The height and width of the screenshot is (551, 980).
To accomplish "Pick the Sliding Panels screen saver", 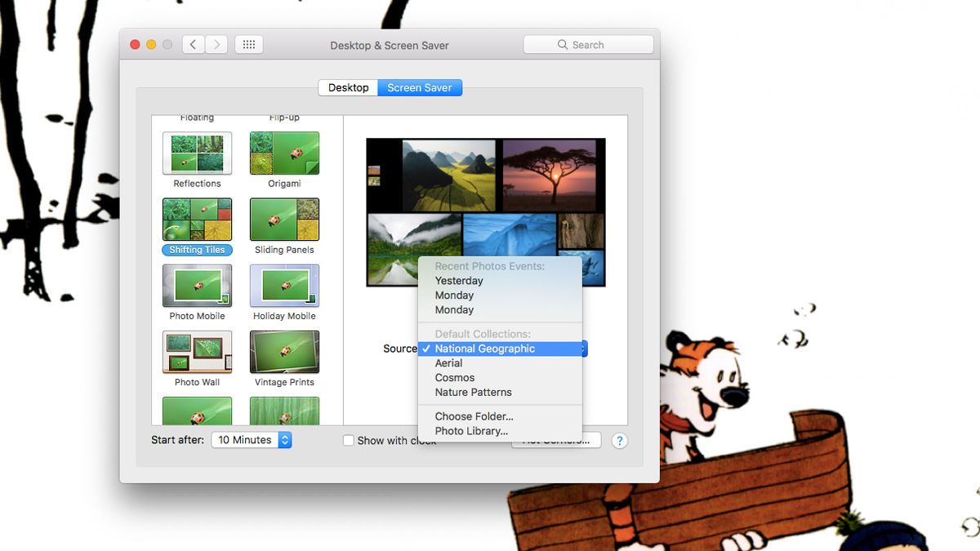I will pyautogui.click(x=284, y=220).
